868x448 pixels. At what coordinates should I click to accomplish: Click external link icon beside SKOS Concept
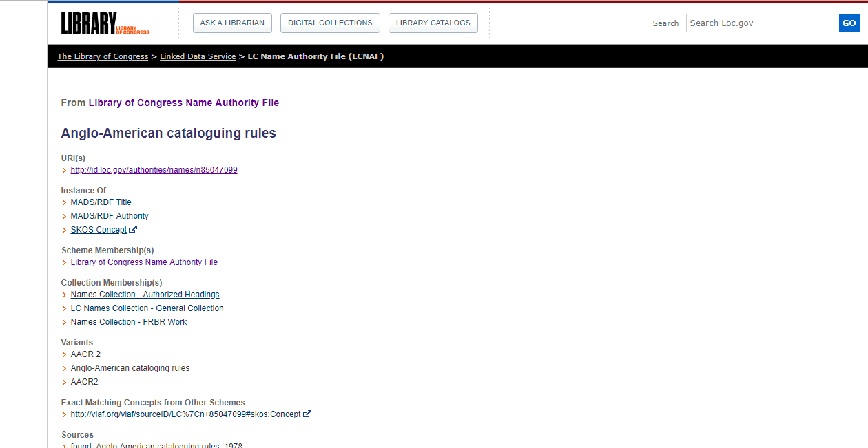pyautogui.click(x=134, y=230)
